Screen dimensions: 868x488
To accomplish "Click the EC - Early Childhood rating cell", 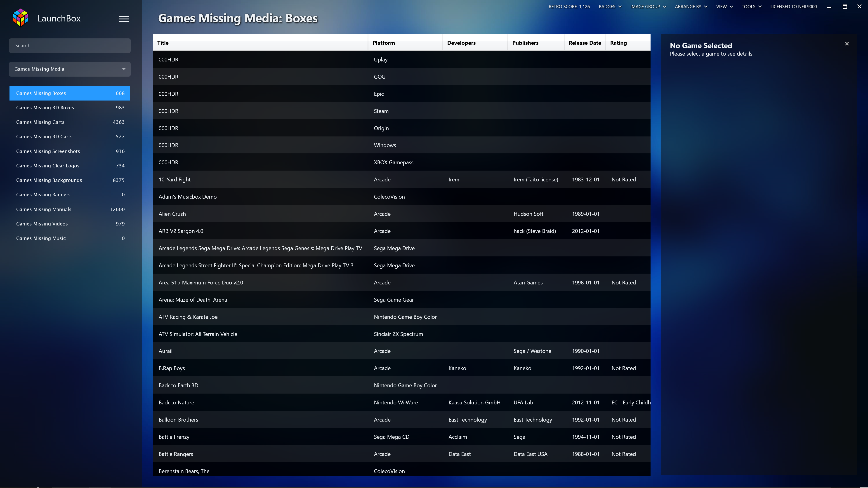I will click(x=631, y=402).
